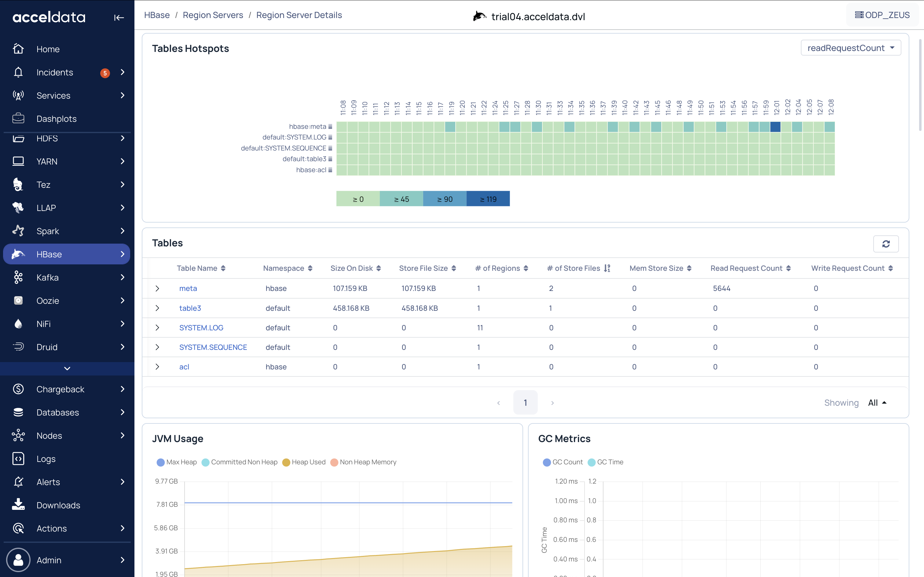Go to Region Servers breadcrumb
The width and height of the screenshot is (924, 577).
[213, 15]
